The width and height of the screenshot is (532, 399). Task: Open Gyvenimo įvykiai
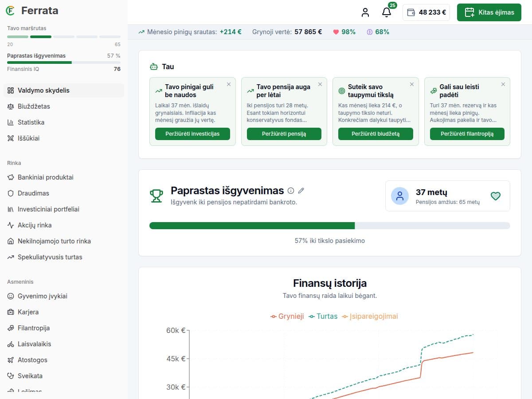pyautogui.click(x=64, y=296)
